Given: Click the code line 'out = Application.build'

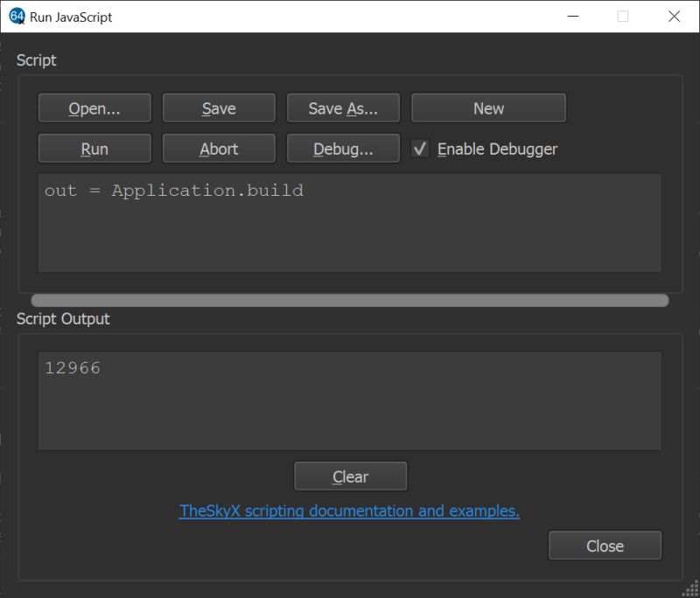Looking at the screenshot, I should [x=173, y=191].
